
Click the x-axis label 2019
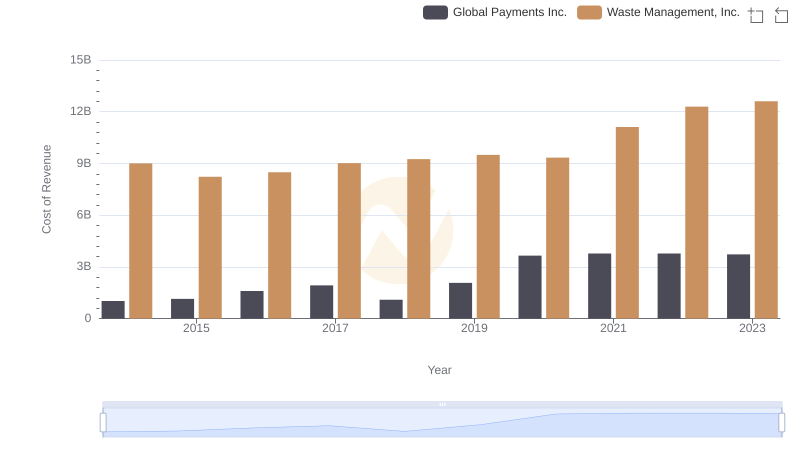point(474,328)
